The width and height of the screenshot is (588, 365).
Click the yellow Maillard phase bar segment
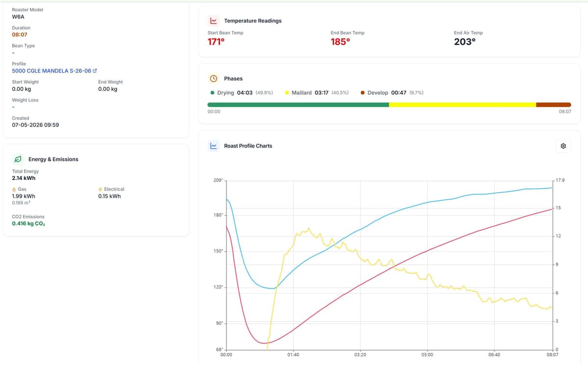coord(463,104)
